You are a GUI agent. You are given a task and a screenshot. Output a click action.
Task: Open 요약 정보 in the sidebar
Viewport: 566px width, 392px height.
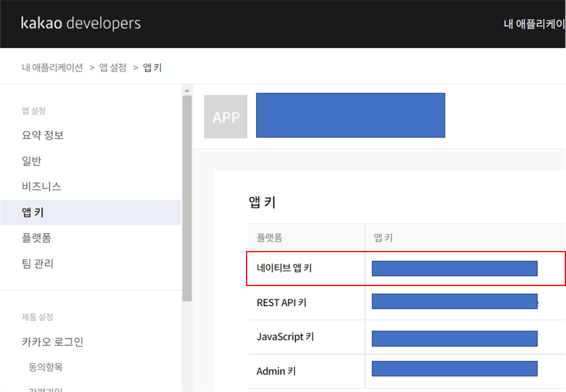pos(43,135)
